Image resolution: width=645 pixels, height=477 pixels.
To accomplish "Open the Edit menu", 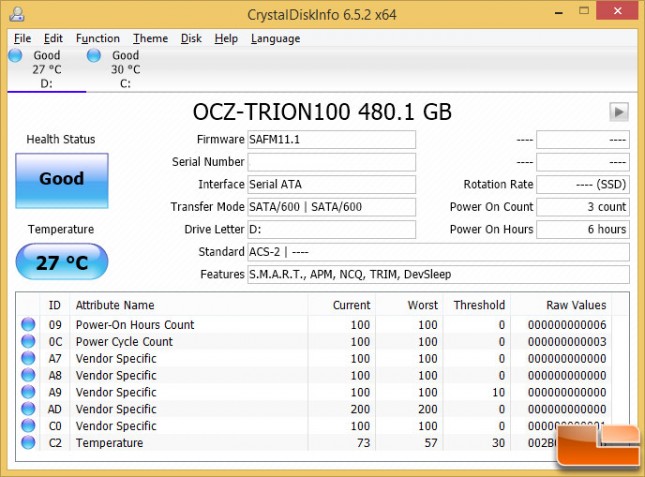I will [x=53, y=38].
